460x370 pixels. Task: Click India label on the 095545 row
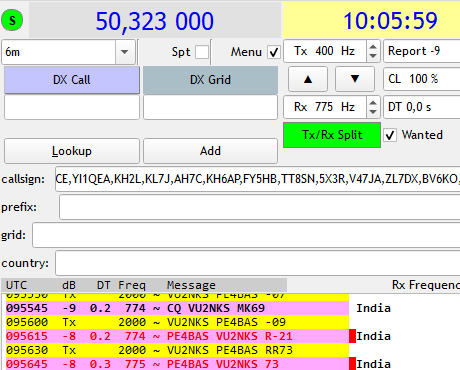coord(373,308)
